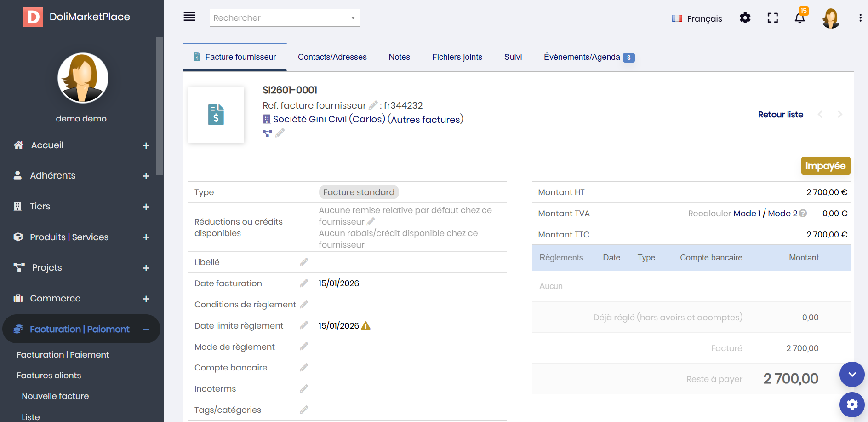Toggle fullscreen mode icon
Screen dimensions: 868x422
coord(773,18)
